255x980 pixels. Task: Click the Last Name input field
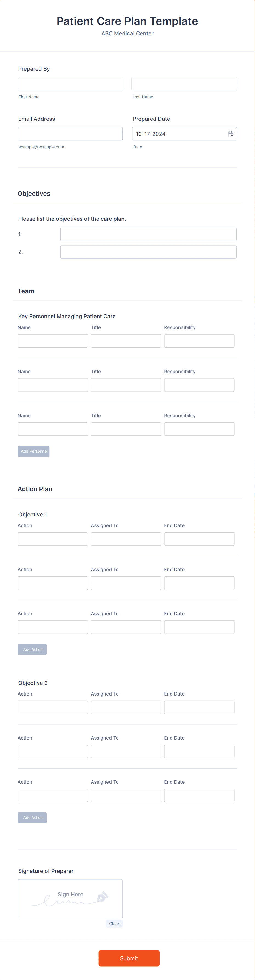pos(184,84)
